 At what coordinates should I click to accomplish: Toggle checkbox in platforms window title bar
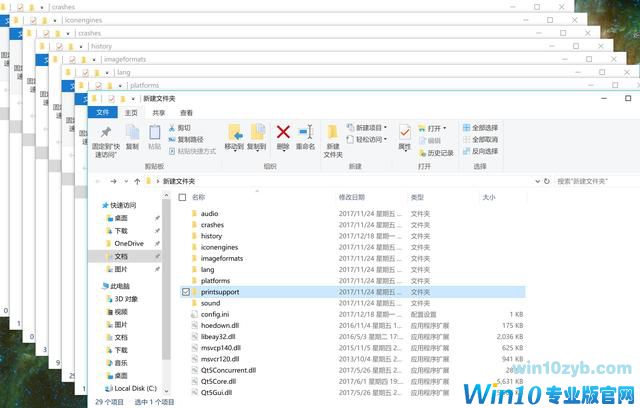pyautogui.click(x=98, y=86)
